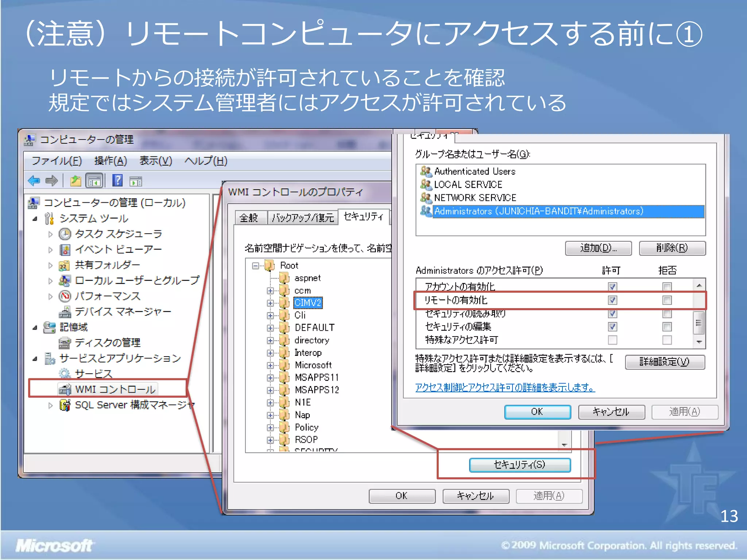Click the Authenticated Users group icon
This screenshot has height=560, width=747.
click(x=426, y=171)
